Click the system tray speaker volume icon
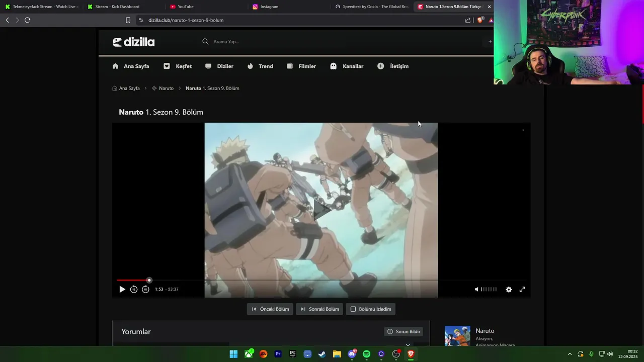The image size is (644, 362). tap(610, 354)
